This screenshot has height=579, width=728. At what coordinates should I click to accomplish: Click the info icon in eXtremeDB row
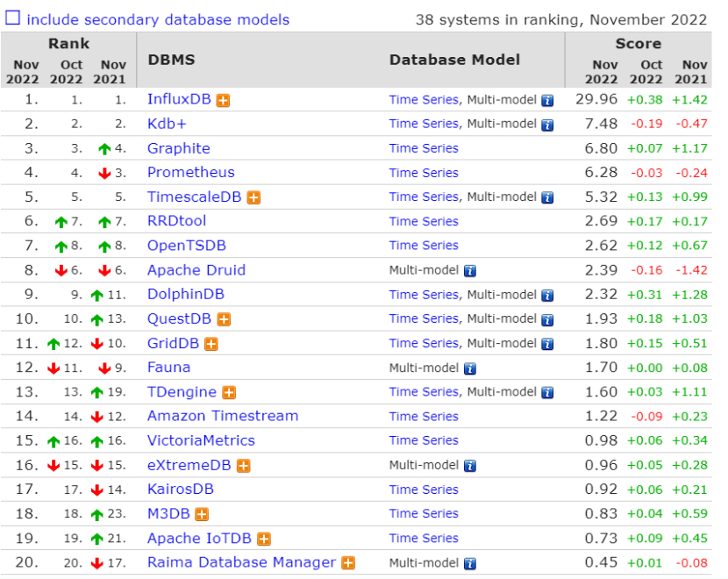(x=470, y=466)
